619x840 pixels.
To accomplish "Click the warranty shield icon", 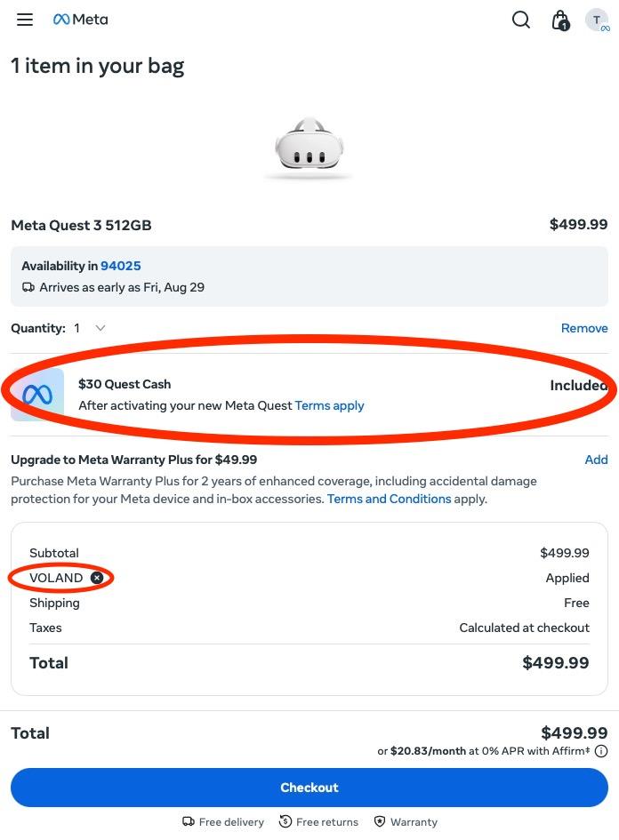I will [380, 822].
